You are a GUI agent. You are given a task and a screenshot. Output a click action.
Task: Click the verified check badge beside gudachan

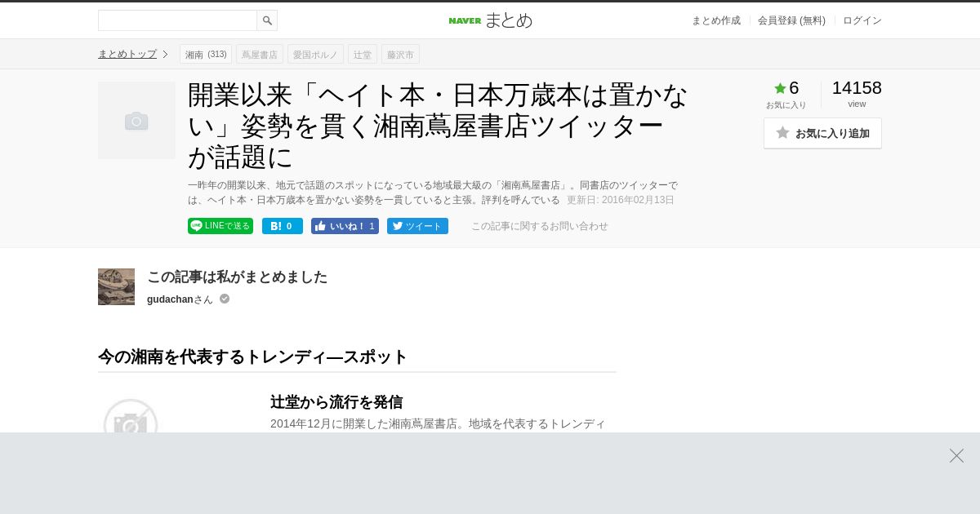tap(225, 299)
